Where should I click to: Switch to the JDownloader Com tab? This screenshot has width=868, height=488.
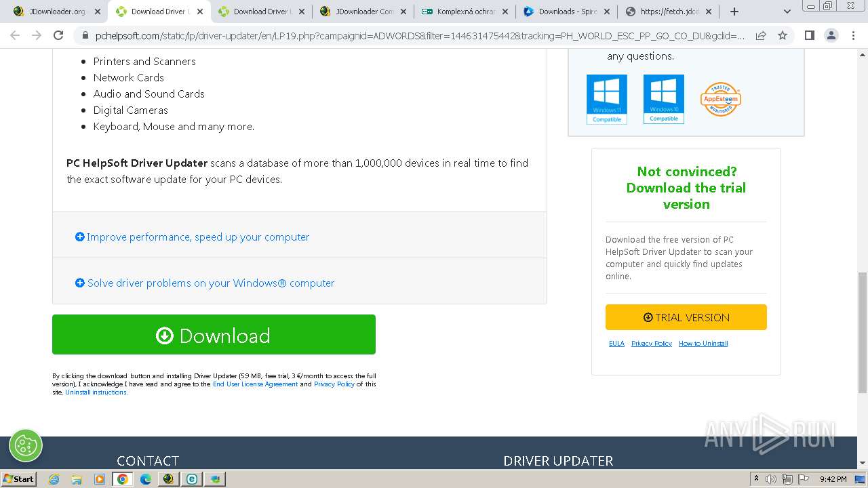[363, 12]
